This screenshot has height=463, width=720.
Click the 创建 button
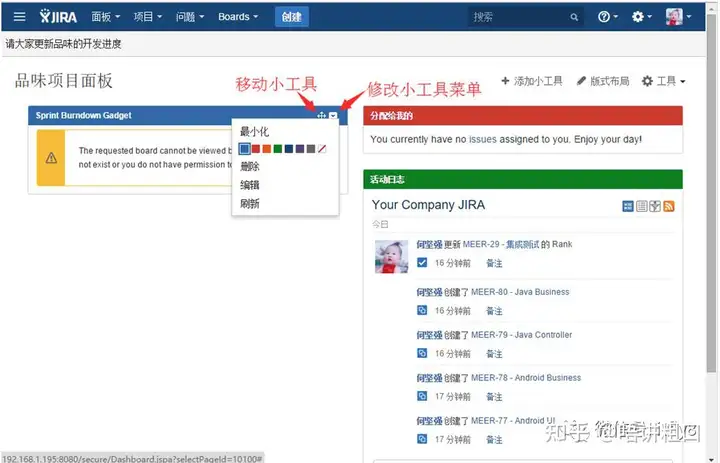pos(292,17)
